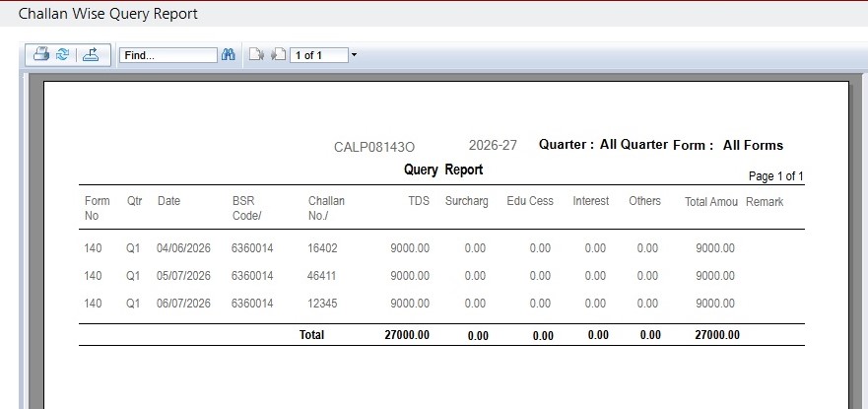The image size is (868, 409).
Task: Select challan number 12345
Action: (x=322, y=304)
